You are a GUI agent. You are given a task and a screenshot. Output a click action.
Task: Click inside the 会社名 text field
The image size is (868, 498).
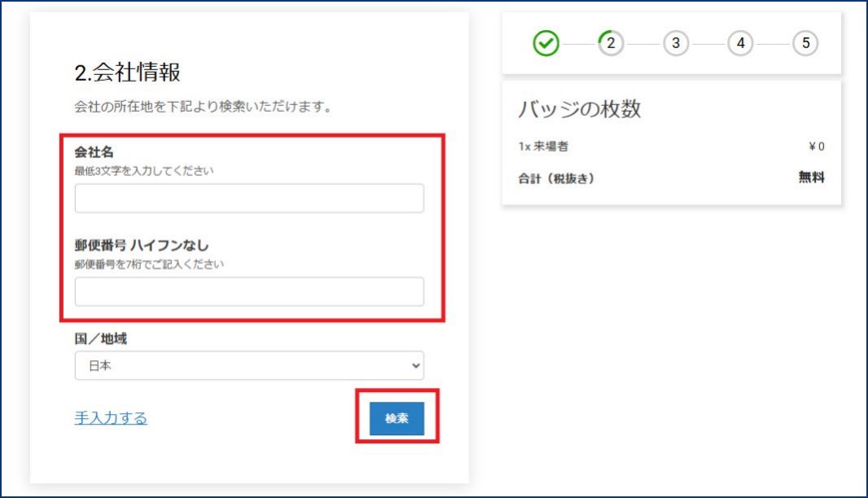click(x=248, y=197)
